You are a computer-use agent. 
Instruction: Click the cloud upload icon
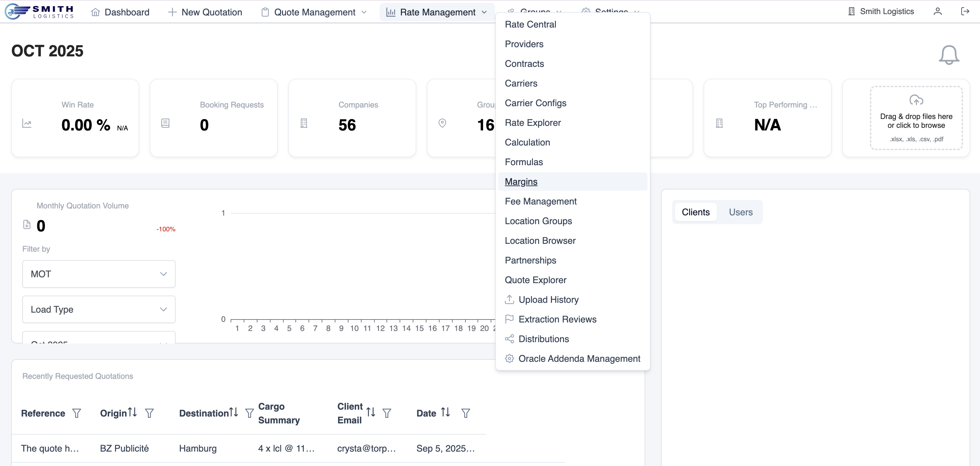(916, 100)
